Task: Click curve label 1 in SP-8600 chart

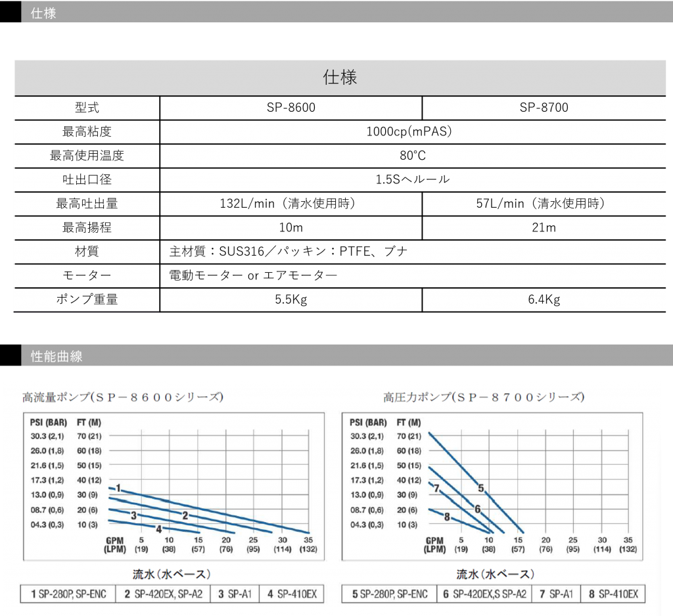Action: click(118, 488)
